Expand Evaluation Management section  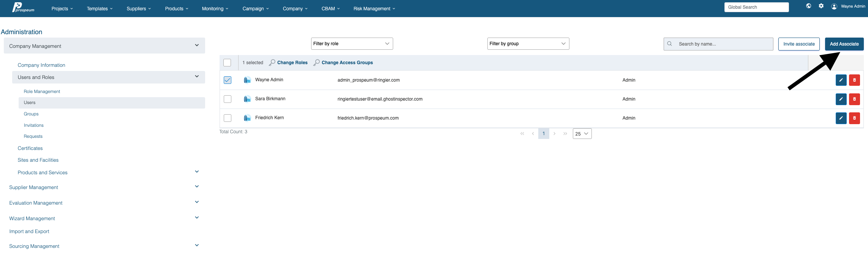point(197,202)
